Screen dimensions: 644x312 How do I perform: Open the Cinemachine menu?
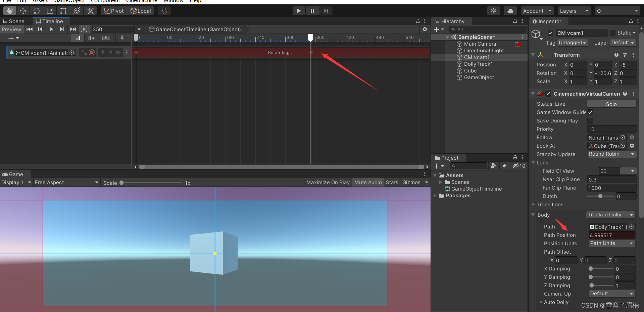tap(141, 1)
